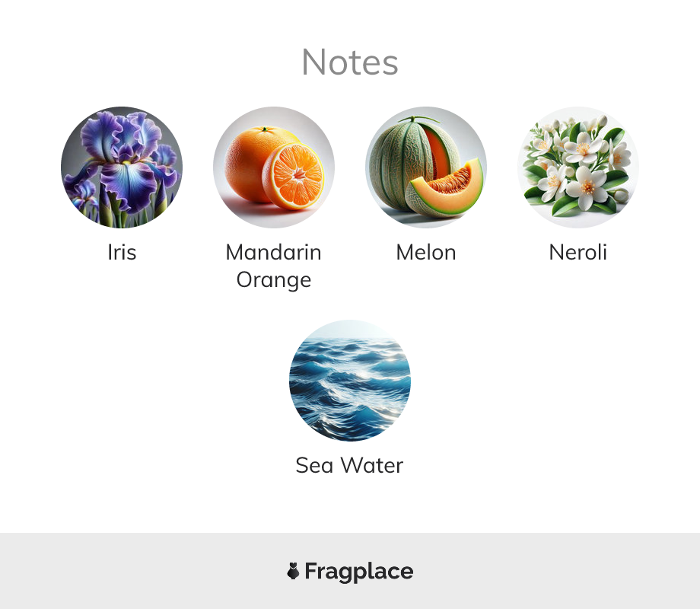This screenshot has width=700, height=609.
Task: Click the Sea Water text label
Action: click(350, 465)
